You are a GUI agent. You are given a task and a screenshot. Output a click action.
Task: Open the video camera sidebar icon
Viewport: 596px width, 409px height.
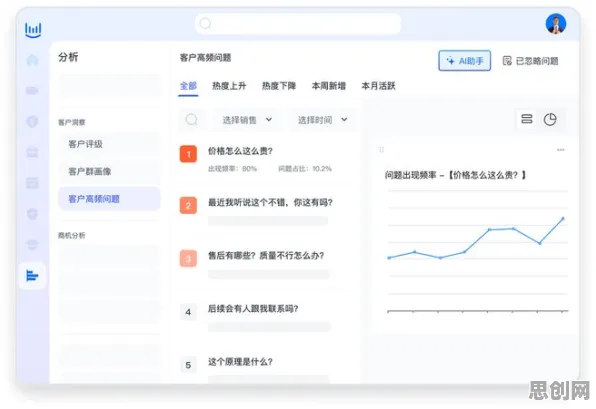pos(32,90)
